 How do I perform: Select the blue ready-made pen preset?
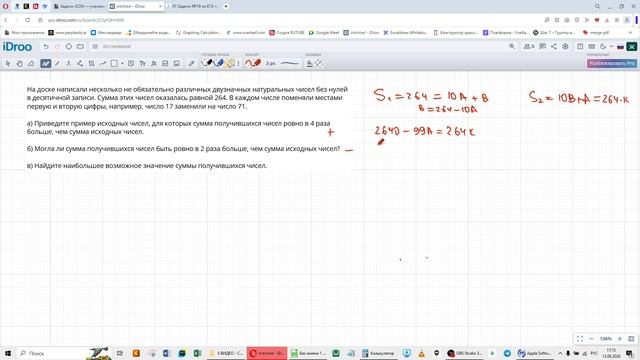click(x=219, y=63)
